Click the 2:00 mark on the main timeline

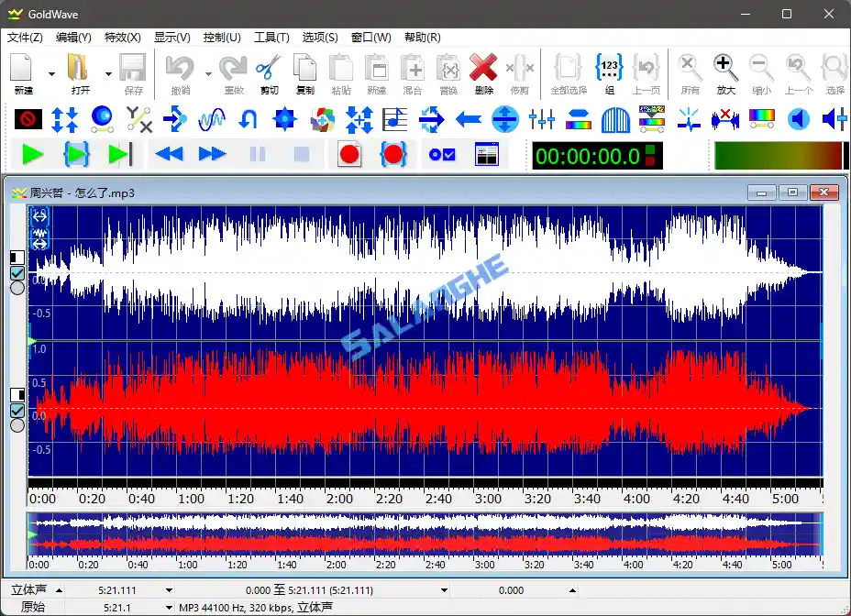pyautogui.click(x=339, y=499)
